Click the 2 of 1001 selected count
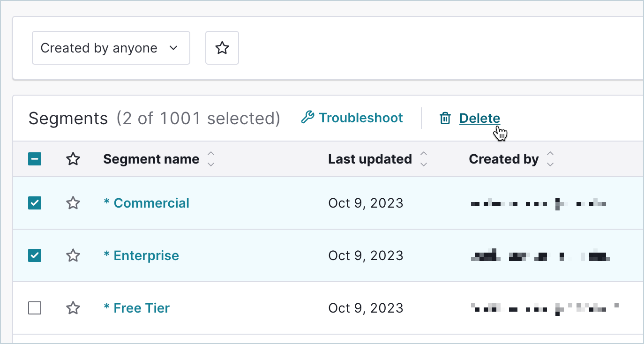This screenshot has width=644, height=344. click(x=198, y=119)
